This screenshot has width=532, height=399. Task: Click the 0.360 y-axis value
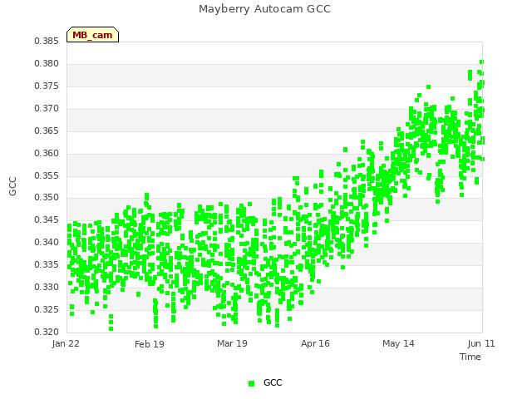point(47,153)
